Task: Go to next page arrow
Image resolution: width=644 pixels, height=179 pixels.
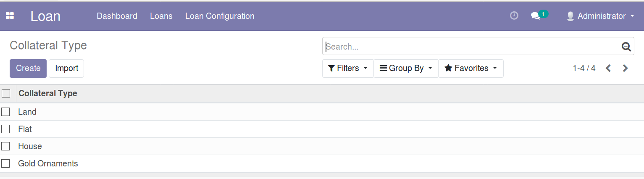Action: click(x=625, y=68)
